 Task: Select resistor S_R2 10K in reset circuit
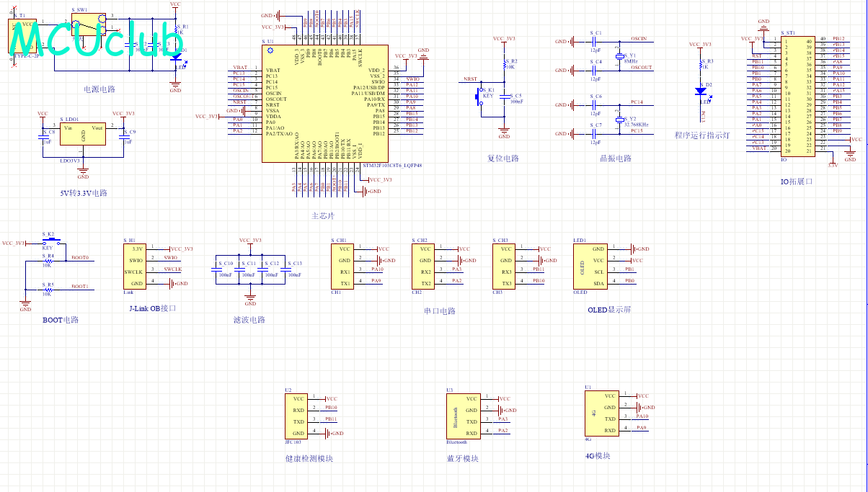pos(505,66)
